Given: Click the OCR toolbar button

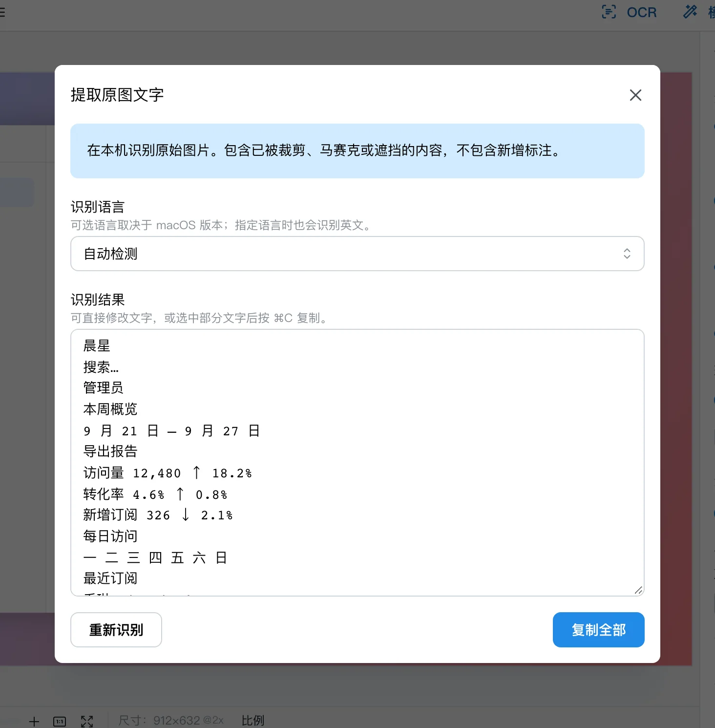Looking at the screenshot, I should [629, 12].
